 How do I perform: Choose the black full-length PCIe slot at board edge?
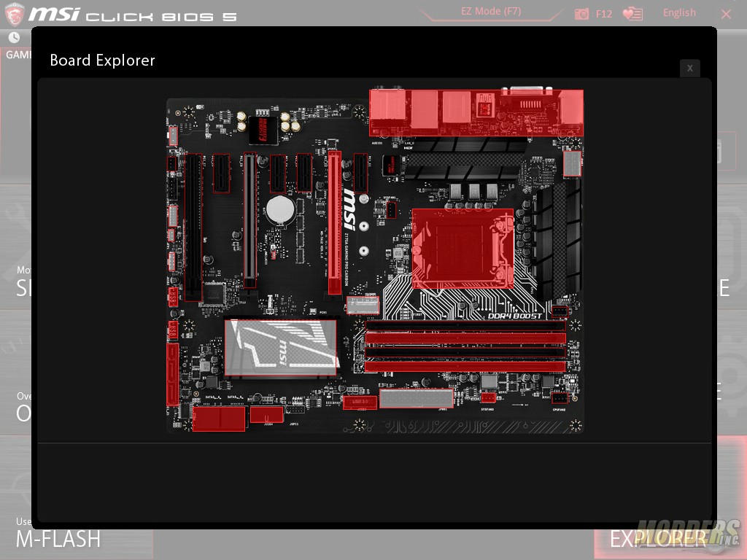click(x=193, y=227)
